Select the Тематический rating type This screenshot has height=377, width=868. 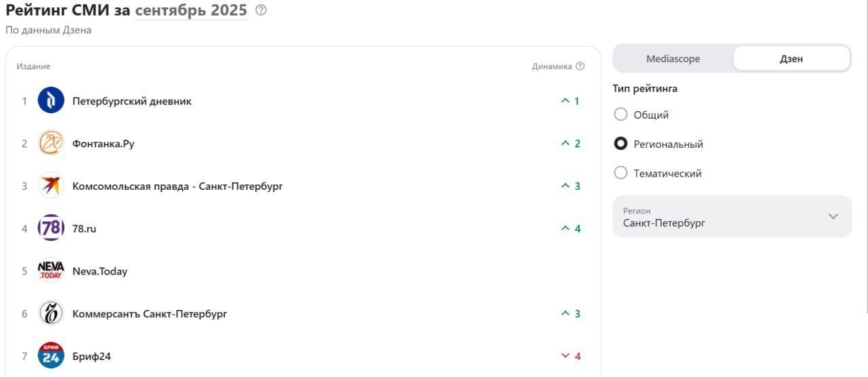[x=620, y=173]
